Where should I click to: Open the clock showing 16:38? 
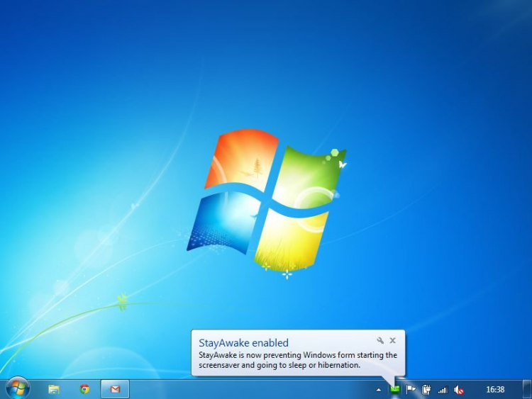click(495, 390)
